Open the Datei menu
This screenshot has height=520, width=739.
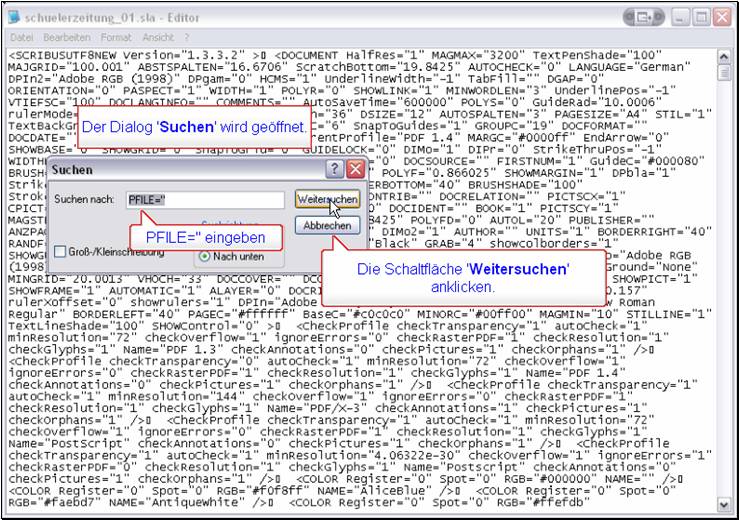click(x=21, y=37)
